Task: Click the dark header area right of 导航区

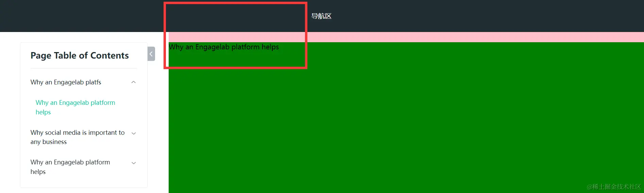Action: (x=486, y=16)
